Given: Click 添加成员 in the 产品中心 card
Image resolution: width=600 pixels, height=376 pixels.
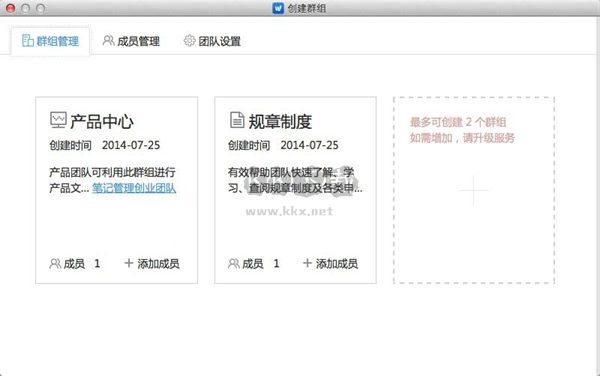Looking at the screenshot, I should (x=152, y=264).
